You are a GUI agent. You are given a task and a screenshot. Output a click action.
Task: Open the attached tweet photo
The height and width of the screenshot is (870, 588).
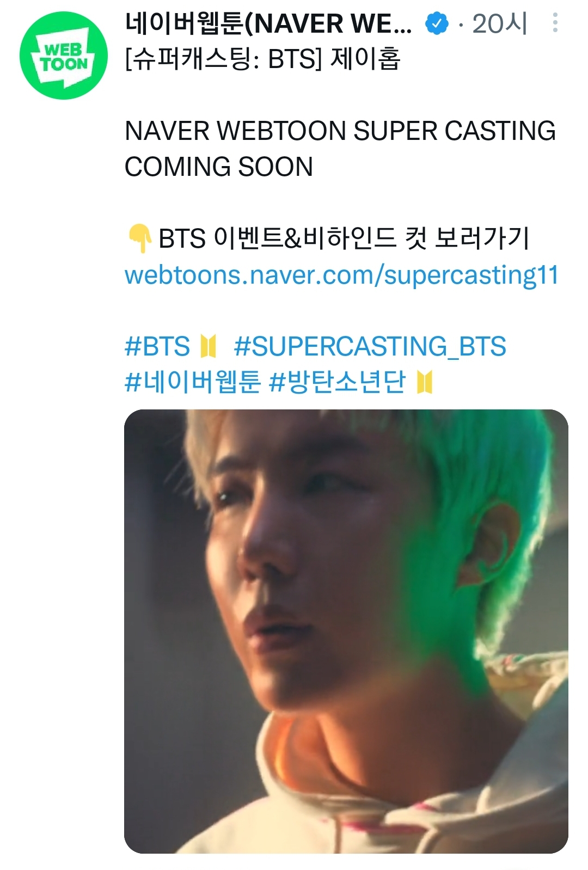(346, 631)
